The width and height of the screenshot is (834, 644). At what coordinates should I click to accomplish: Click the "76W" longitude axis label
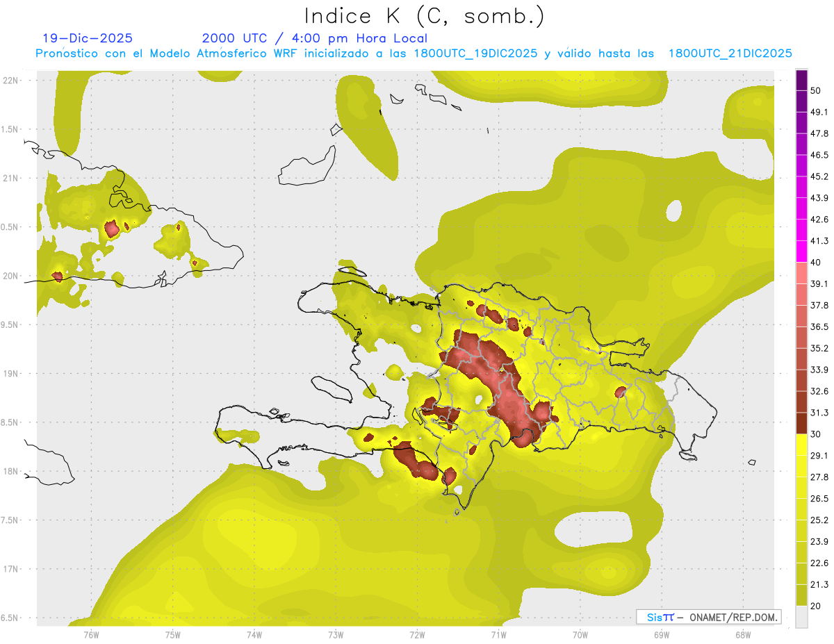pos(92,634)
